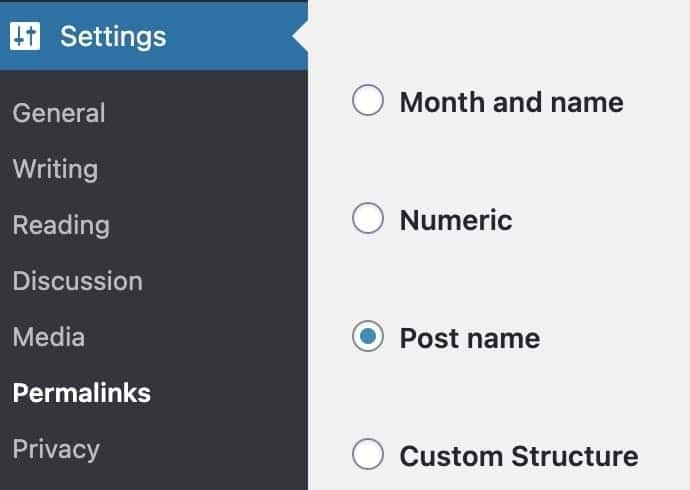The width and height of the screenshot is (690, 490).
Task: Click the Settings menu pointer arrow
Action: (301, 36)
